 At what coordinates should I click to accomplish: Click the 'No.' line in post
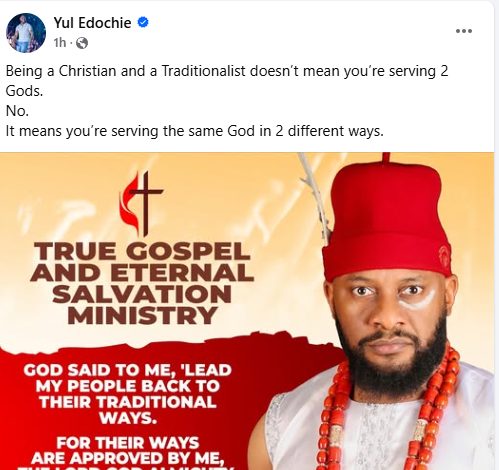[17, 111]
